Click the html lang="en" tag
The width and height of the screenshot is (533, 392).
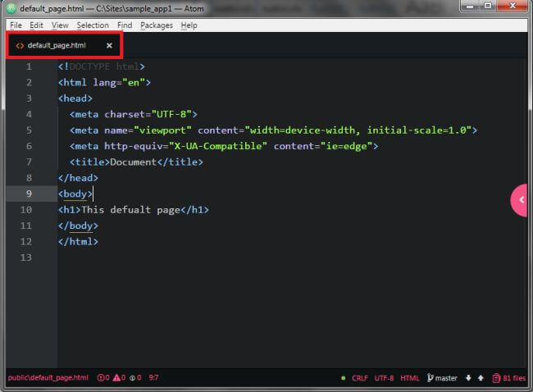pyautogui.click(x=104, y=83)
